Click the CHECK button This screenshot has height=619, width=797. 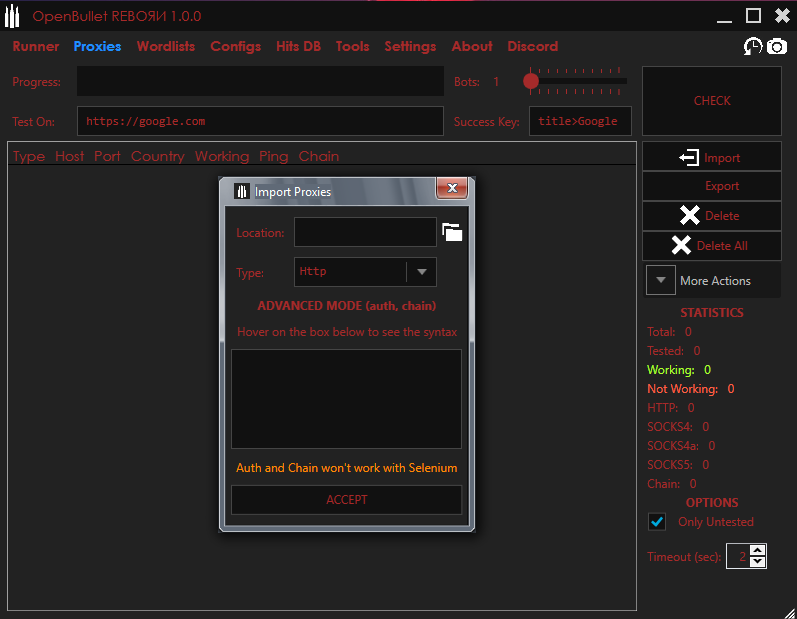[712, 101]
